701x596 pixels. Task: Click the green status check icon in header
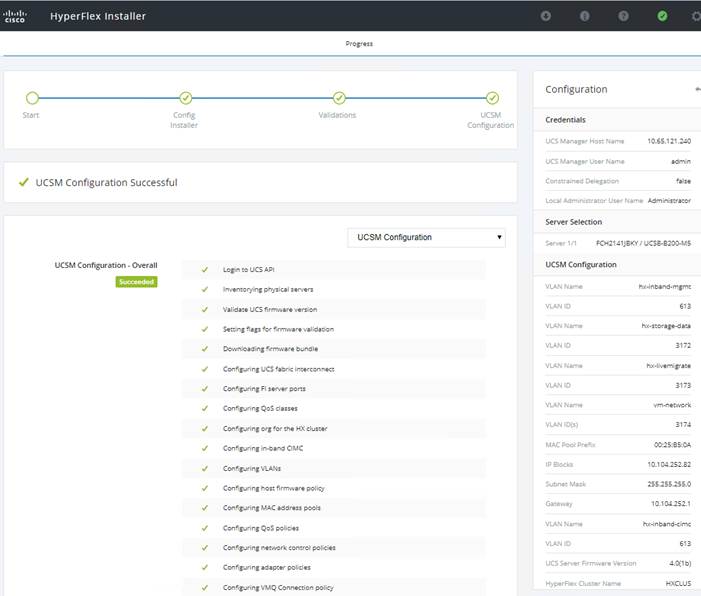[x=662, y=16]
